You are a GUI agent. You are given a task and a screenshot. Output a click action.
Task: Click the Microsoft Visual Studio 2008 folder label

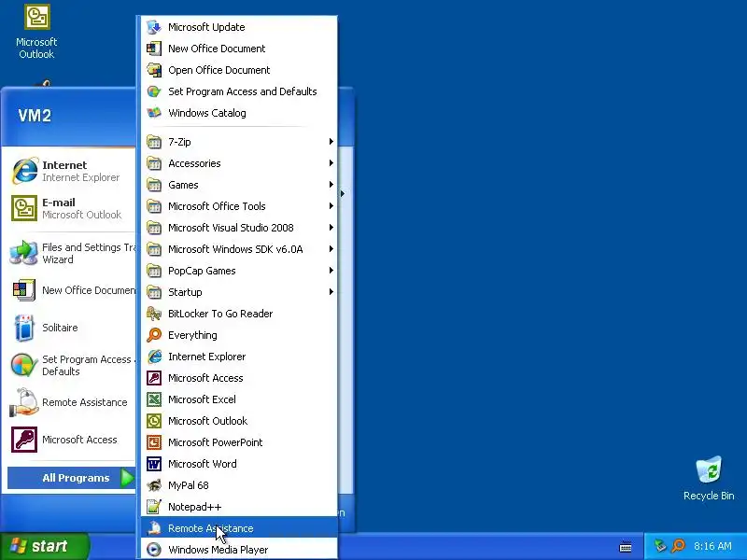click(231, 228)
